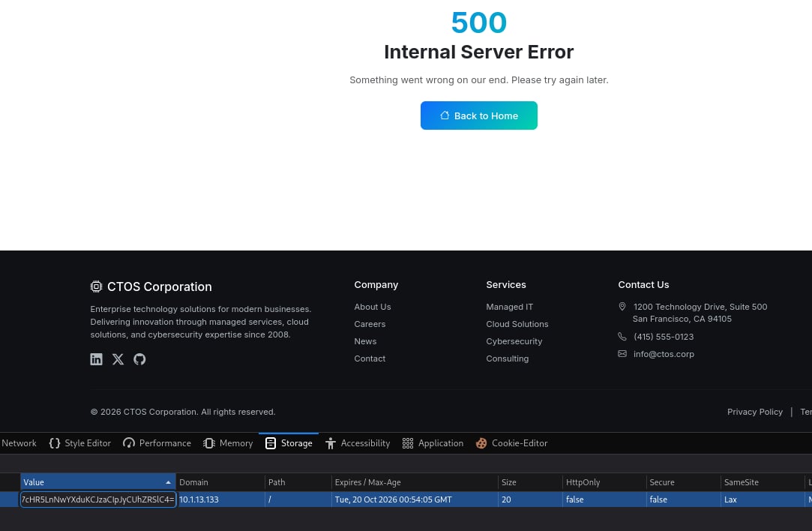Click the phone icon beside (415) 555-0123
812x531 pixels.
coord(622,337)
